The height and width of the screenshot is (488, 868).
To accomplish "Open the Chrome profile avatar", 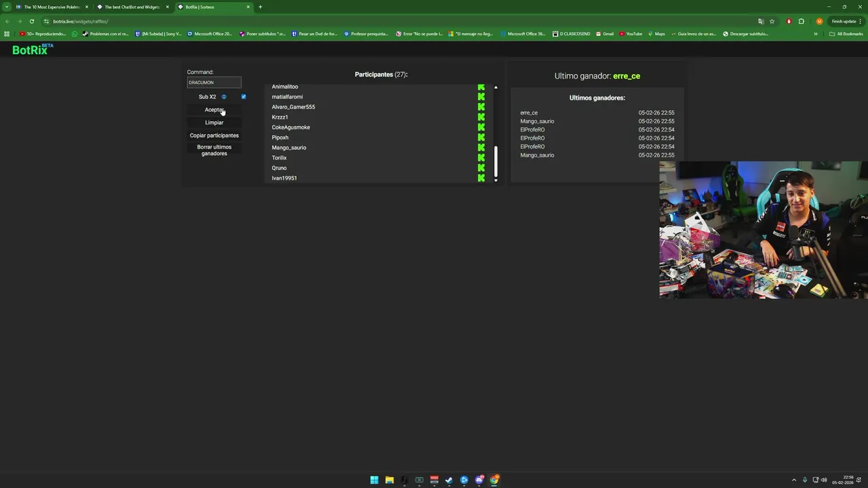I will click(819, 21).
